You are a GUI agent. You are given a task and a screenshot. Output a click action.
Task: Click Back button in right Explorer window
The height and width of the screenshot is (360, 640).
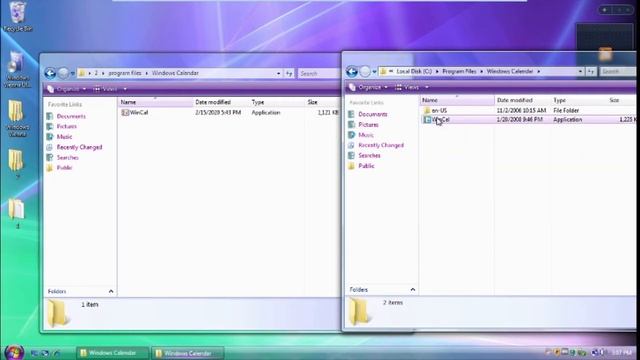point(352,72)
